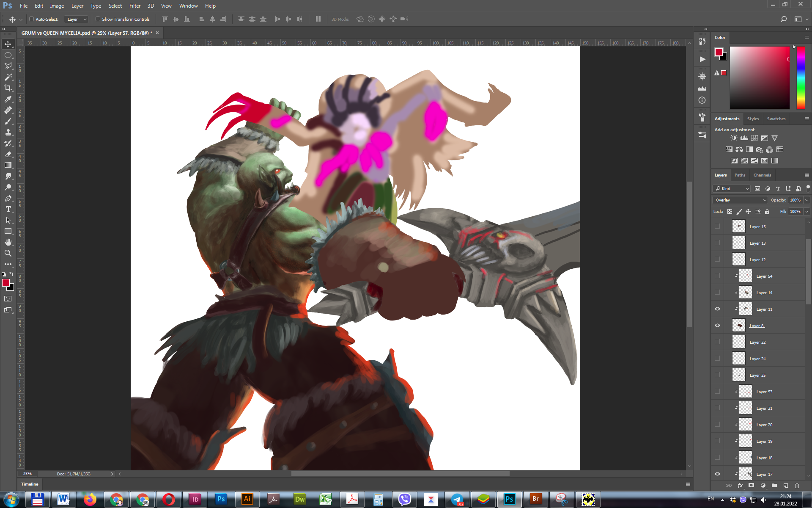Select the Path Selection tool

point(8,220)
